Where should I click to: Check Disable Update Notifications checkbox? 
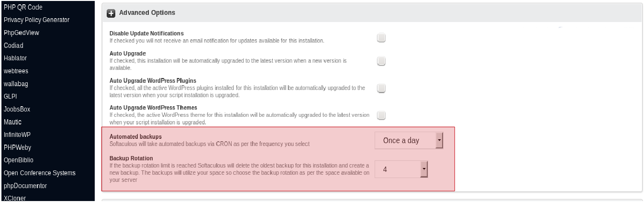point(381,38)
